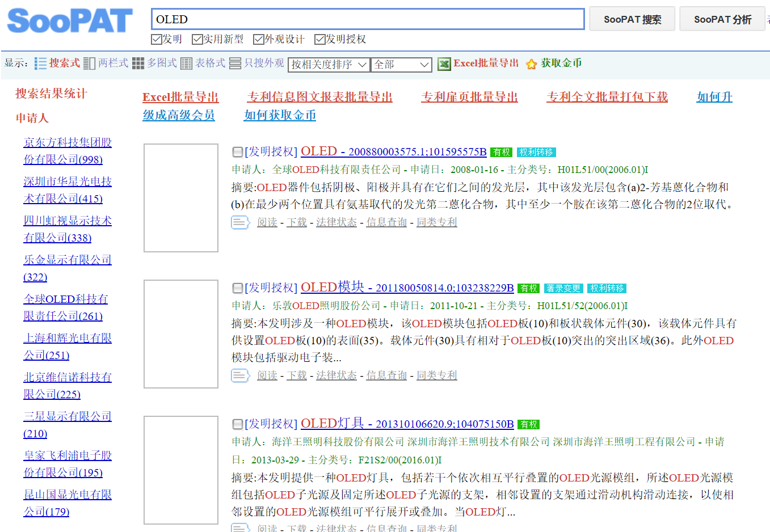Filter by applicant 深圳市华星光电技术有限公司(415)
Image resolution: width=770 pixels, height=532 pixels.
coord(68,190)
